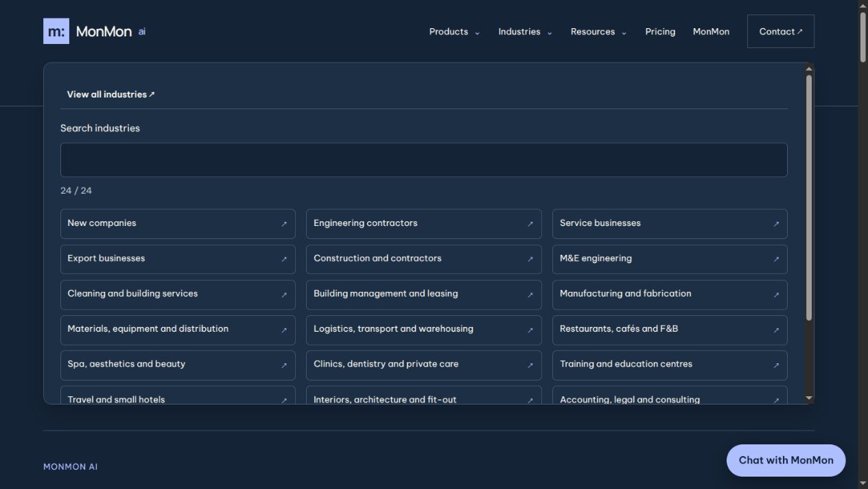Select Spa, aesthetics and beauty
This screenshot has width=868, height=489.
click(x=178, y=365)
